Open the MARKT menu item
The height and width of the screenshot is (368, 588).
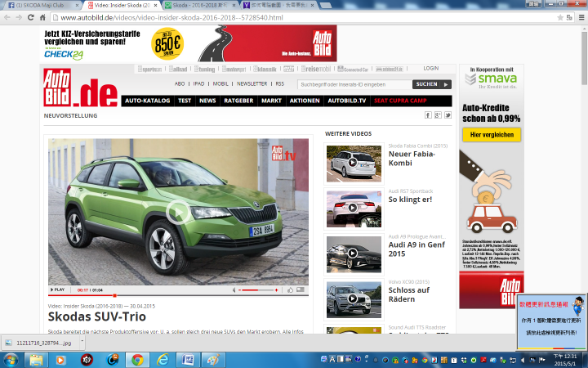click(271, 101)
